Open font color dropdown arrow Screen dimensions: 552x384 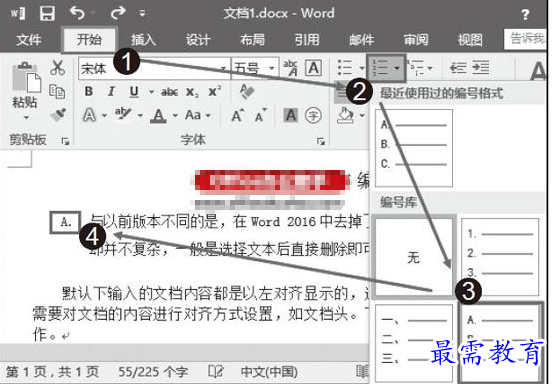(175, 115)
